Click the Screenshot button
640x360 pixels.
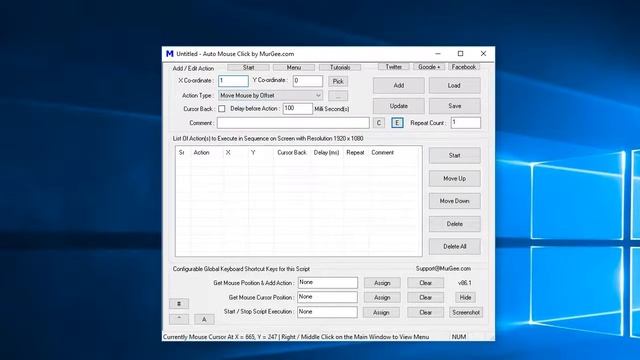pyautogui.click(x=466, y=313)
